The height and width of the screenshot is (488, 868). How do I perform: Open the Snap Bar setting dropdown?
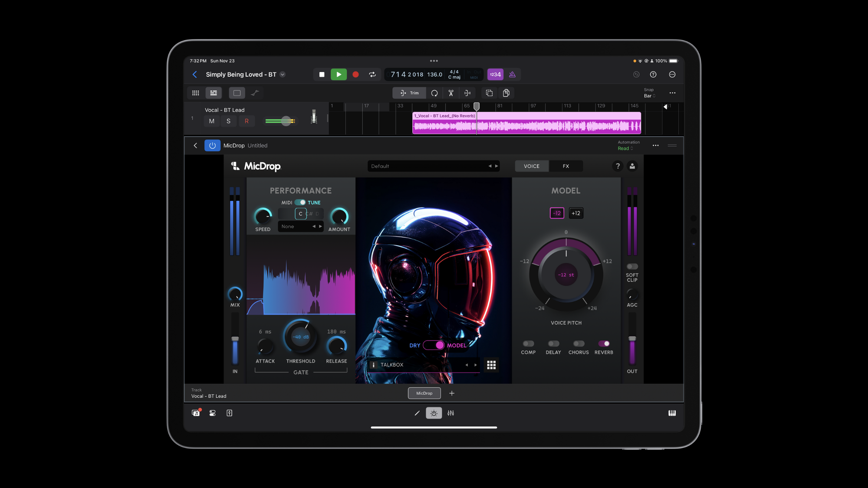pyautogui.click(x=649, y=96)
